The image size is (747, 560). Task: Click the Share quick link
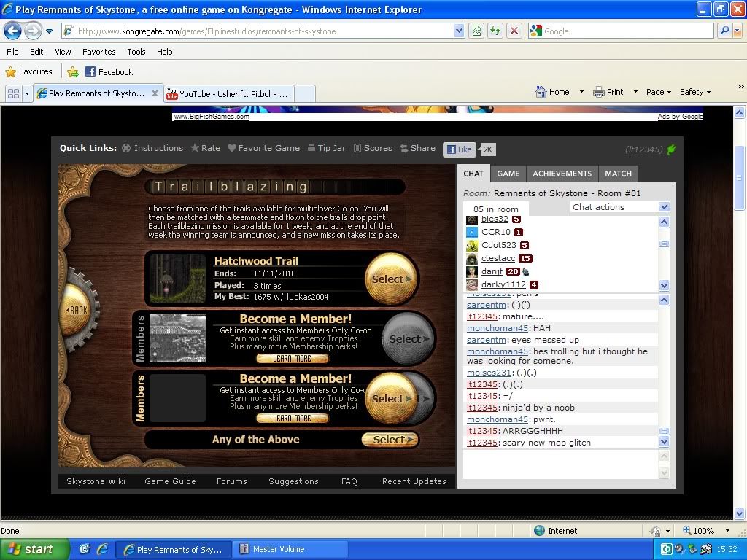pos(418,148)
